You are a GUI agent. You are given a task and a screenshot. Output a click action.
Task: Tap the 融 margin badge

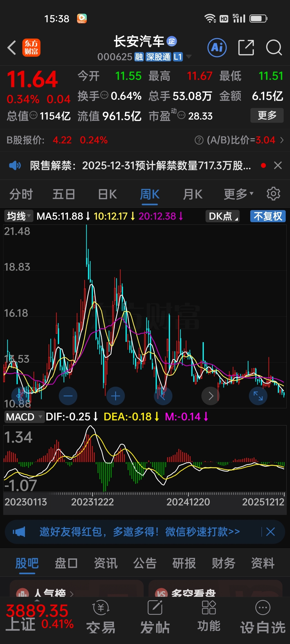[x=139, y=57]
